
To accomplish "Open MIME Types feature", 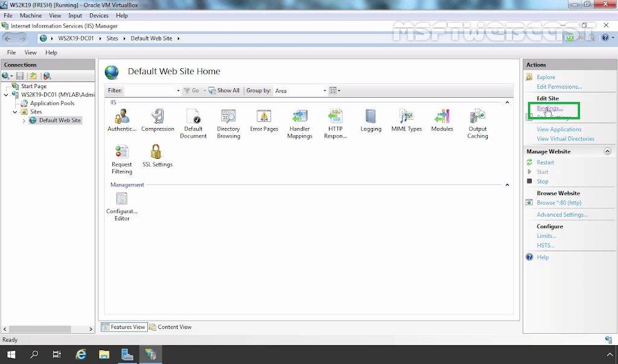I will coord(406,120).
